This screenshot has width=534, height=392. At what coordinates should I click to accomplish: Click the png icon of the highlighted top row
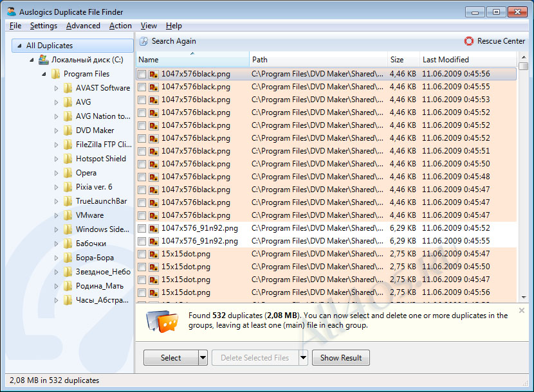click(154, 74)
